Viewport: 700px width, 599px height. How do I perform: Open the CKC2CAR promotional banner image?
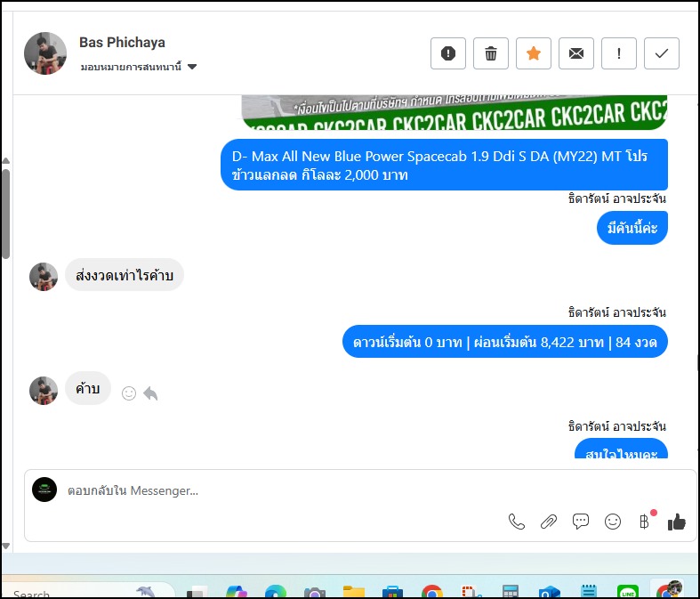454,112
